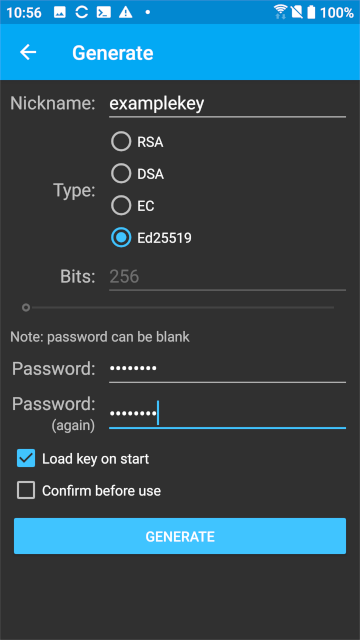
Task: Select the DSA key type
Action: (x=138, y=174)
